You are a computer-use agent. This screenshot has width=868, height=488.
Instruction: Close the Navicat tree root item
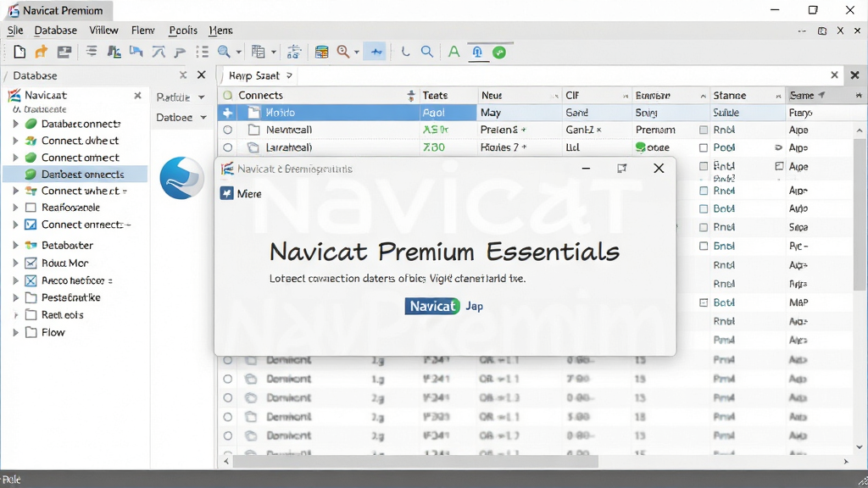click(138, 95)
